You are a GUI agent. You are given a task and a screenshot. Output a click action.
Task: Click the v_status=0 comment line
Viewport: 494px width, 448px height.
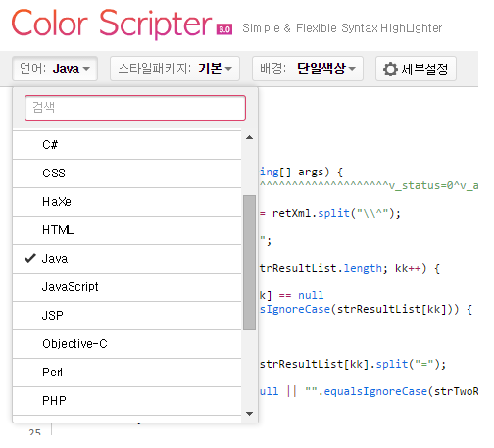[370, 185]
